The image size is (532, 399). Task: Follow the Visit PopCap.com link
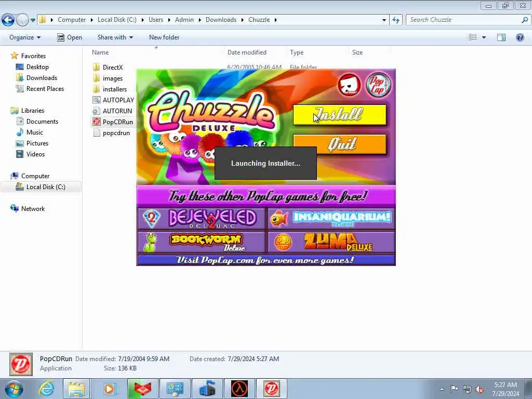pyautogui.click(x=265, y=260)
